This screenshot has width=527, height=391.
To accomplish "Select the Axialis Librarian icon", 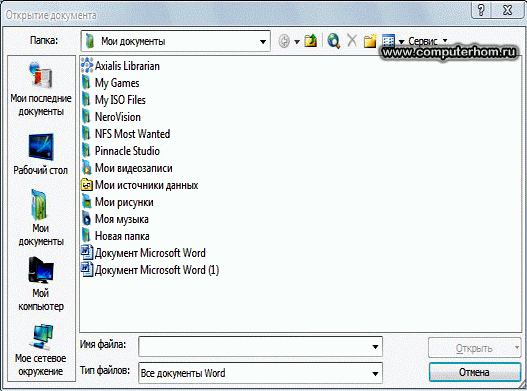I will (87, 65).
